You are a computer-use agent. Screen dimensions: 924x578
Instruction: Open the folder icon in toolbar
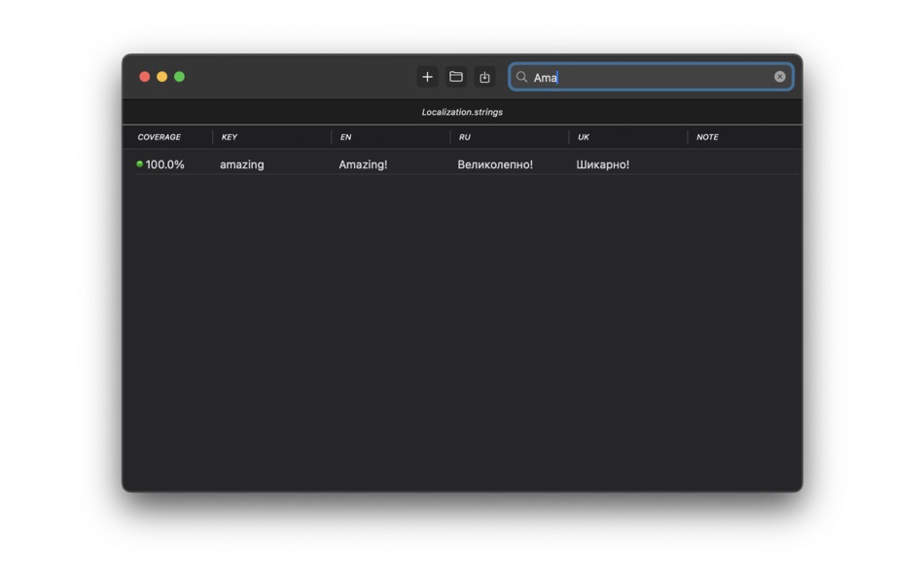click(x=455, y=77)
